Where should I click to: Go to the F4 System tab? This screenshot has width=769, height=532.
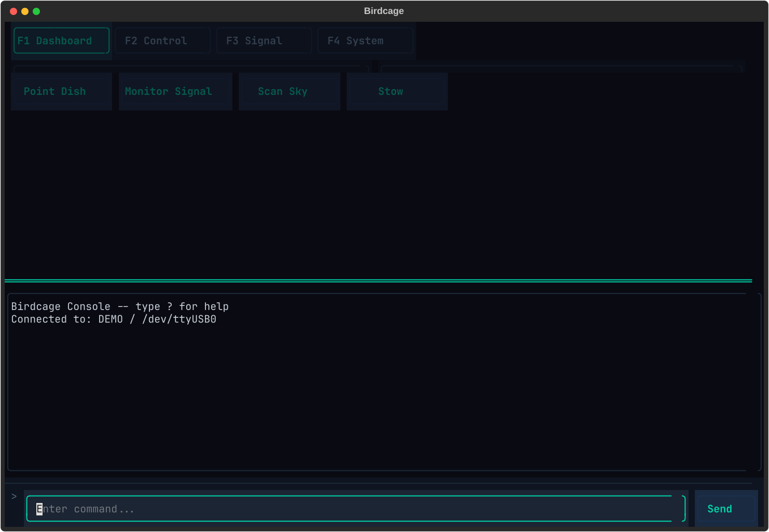coord(365,40)
